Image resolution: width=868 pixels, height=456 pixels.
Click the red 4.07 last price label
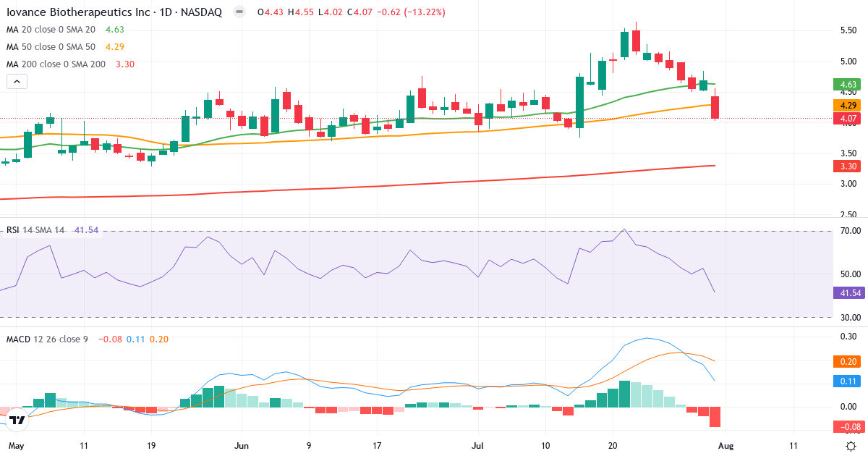pos(846,118)
